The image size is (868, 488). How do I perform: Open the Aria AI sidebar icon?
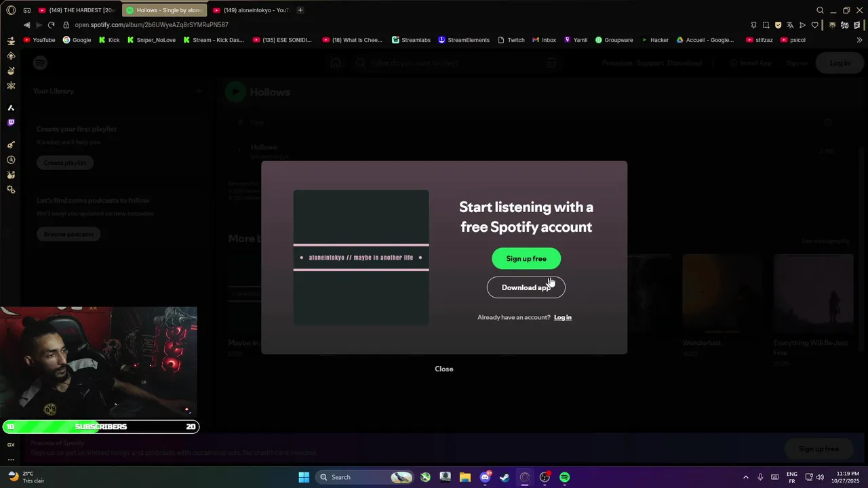click(x=11, y=108)
